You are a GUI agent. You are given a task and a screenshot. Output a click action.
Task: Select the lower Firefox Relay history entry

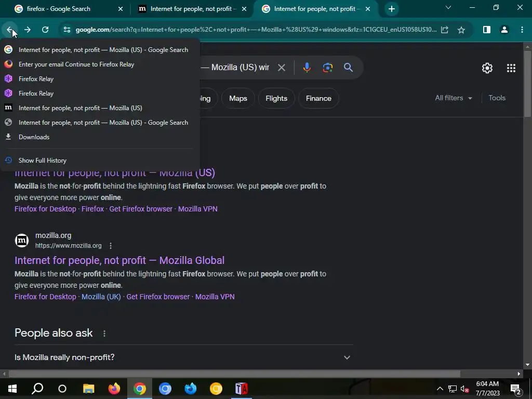(x=100, y=94)
